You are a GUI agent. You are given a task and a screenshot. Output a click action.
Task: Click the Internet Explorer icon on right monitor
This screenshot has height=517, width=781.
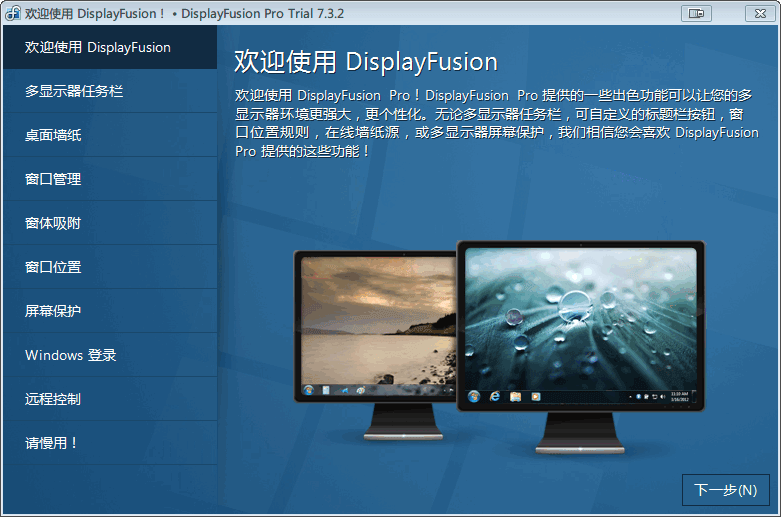(495, 396)
